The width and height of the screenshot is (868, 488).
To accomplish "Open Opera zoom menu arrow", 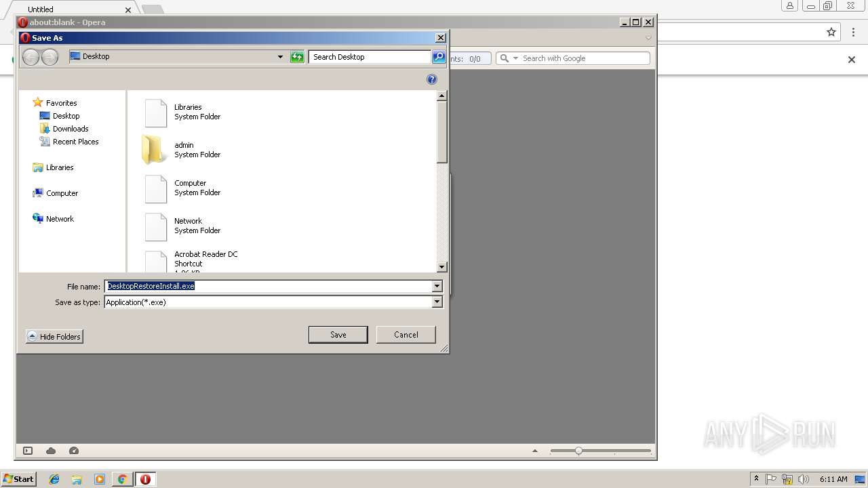I will (x=535, y=451).
